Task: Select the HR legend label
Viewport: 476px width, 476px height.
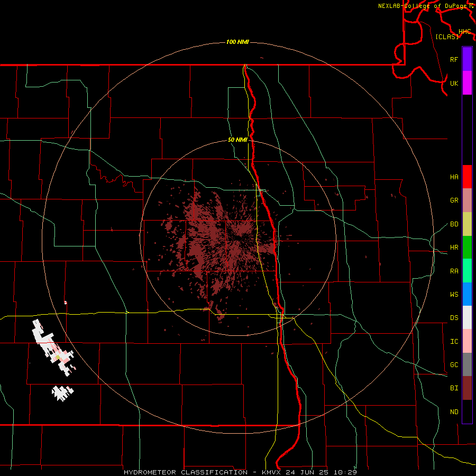Action: coord(454,248)
